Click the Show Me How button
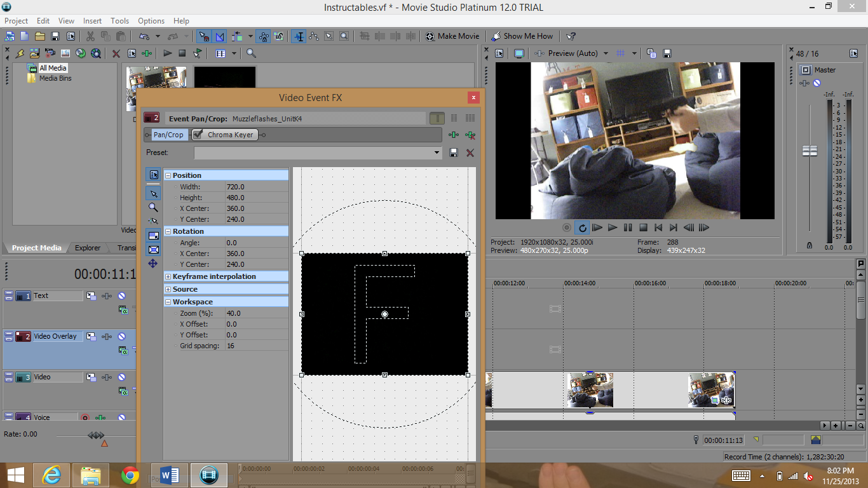The height and width of the screenshot is (488, 868). 522,36
